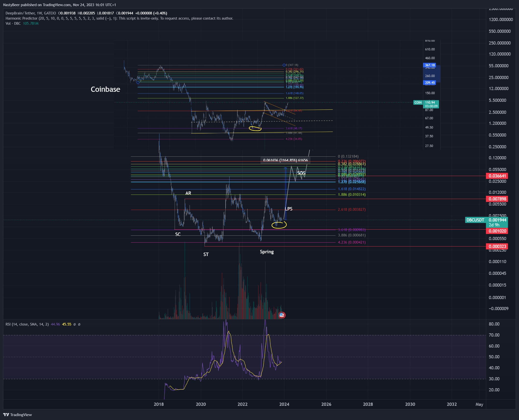
Task: Click the blue 367.18 price label
Action: tap(430, 65)
